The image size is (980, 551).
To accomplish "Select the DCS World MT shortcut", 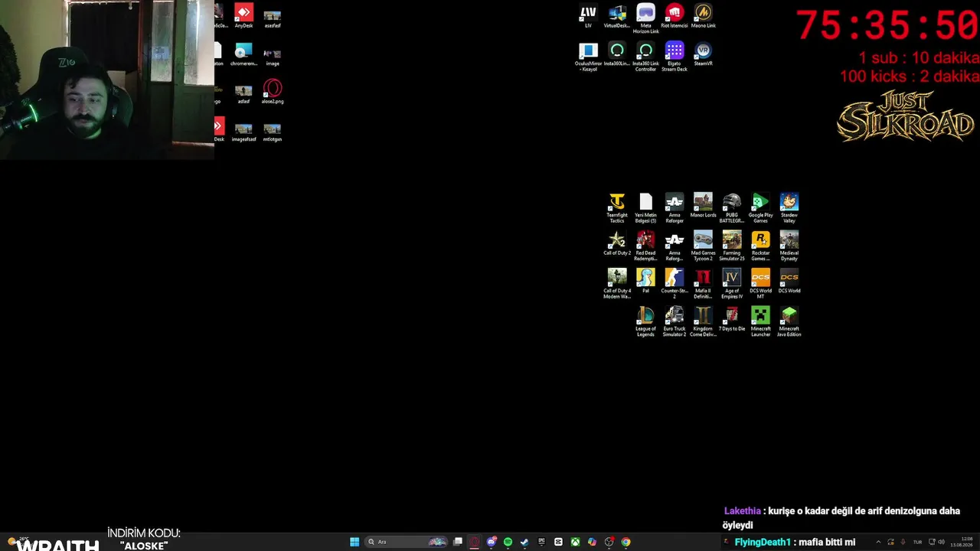I will pos(760,283).
